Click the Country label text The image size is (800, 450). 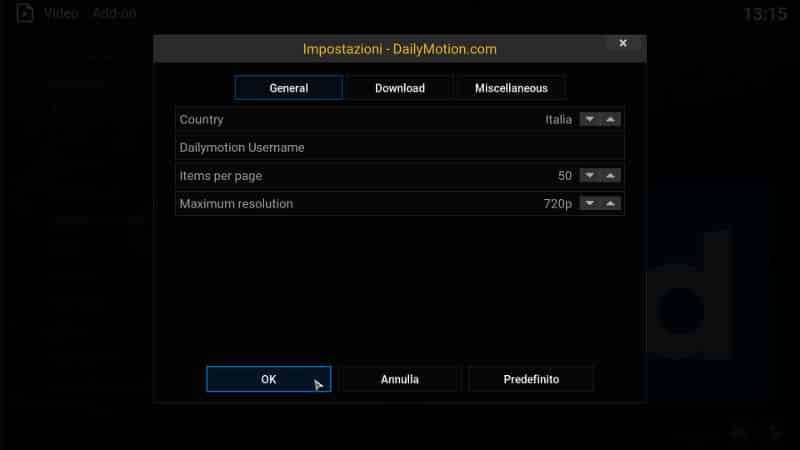click(202, 119)
